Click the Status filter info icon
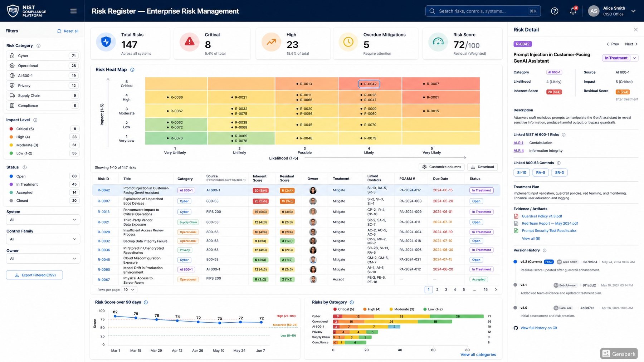Viewport: 644px width, 362px height. 25,167
